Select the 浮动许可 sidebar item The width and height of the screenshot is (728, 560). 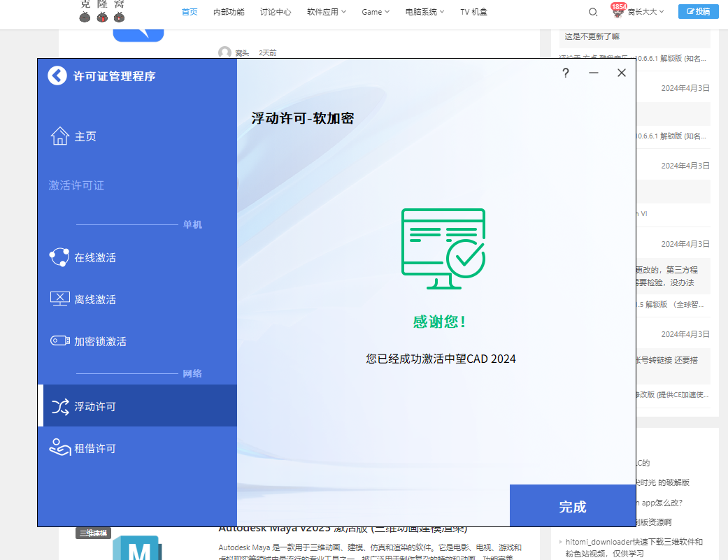(x=137, y=405)
